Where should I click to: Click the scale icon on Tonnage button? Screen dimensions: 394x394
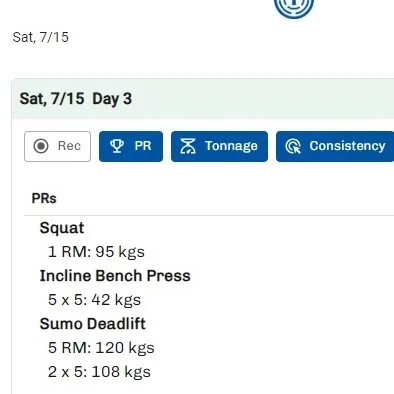(188, 146)
